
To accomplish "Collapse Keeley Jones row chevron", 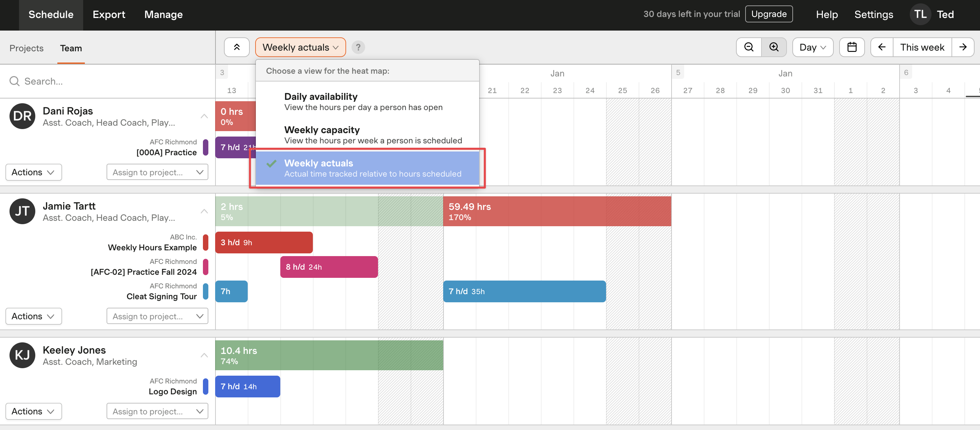I will 204,355.
